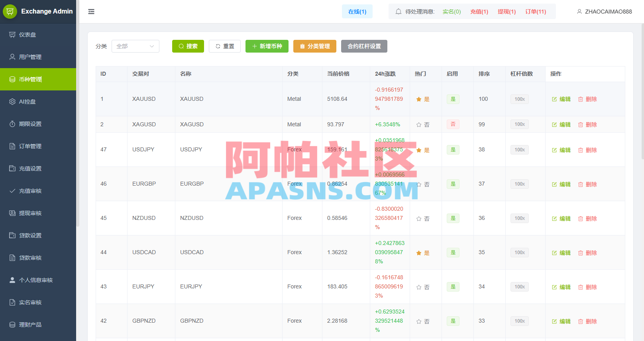Edit the USDJPY row

tap(561, 150)
